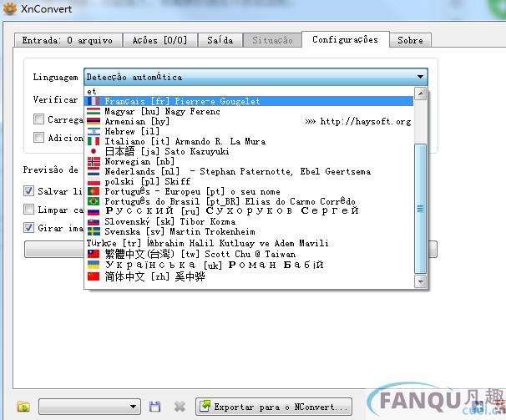Select Nederlands [nl] language entry

tap(249, 171)
